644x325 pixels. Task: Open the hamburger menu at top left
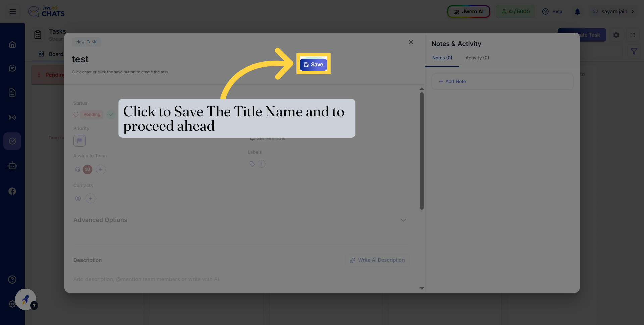pos(13,11)
